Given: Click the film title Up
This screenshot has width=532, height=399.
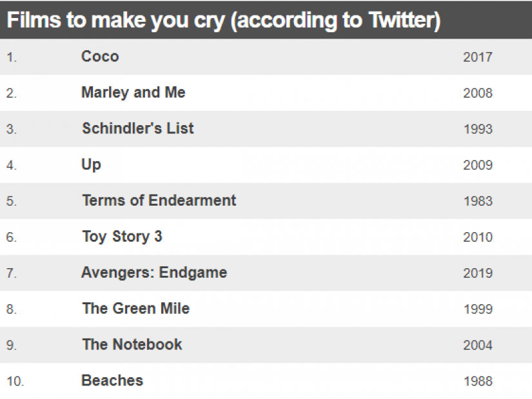Looking at the screenshot, I should click(x=92, y=165).
